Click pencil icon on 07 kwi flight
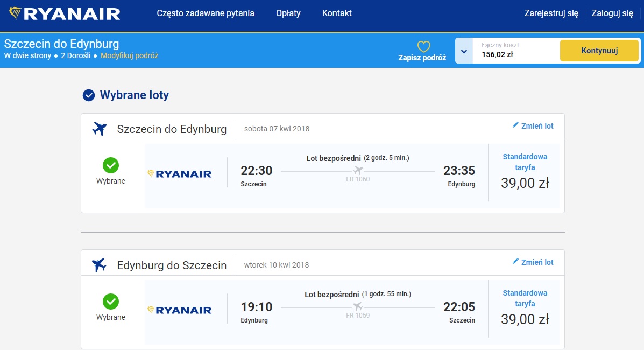644x350 pixels. pyautogui.click(x=515, y=125)
